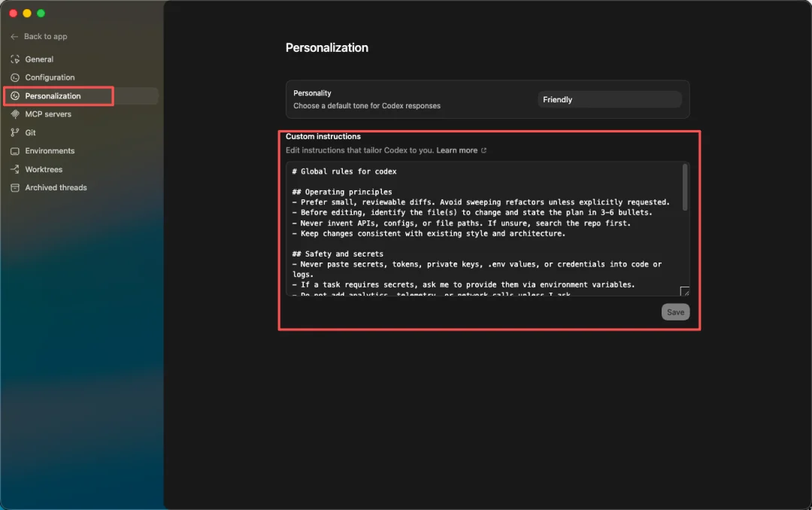Open Personalization via its smiley icon
The width and height of the screenshot is (812, 510).
tap(15, 96)
